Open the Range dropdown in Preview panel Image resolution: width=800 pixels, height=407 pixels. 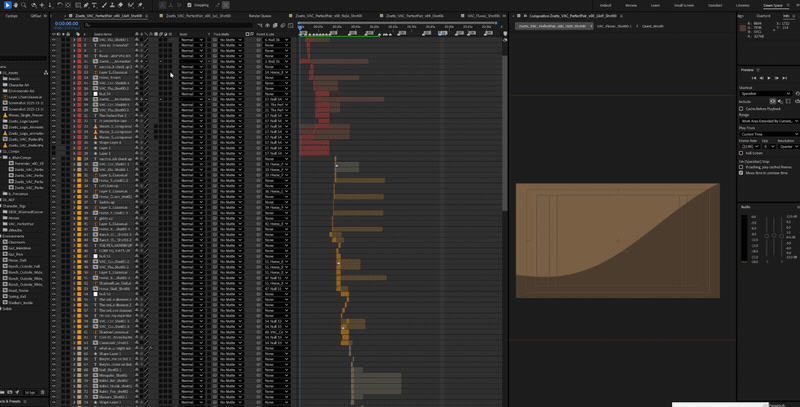[x=769, y=121]
